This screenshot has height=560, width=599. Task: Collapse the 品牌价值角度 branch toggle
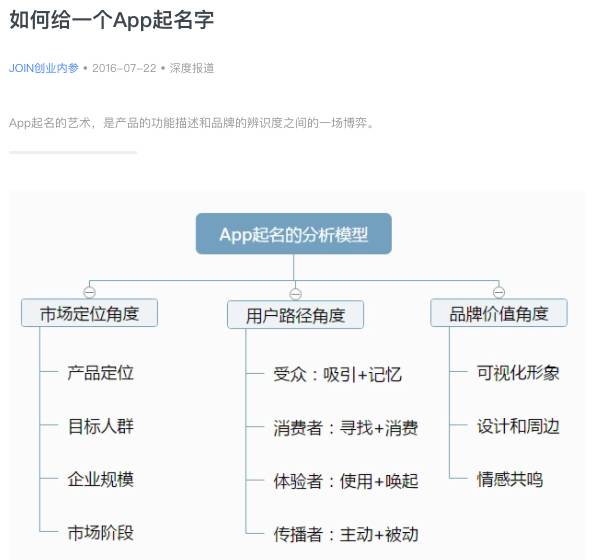pos(499,292)
